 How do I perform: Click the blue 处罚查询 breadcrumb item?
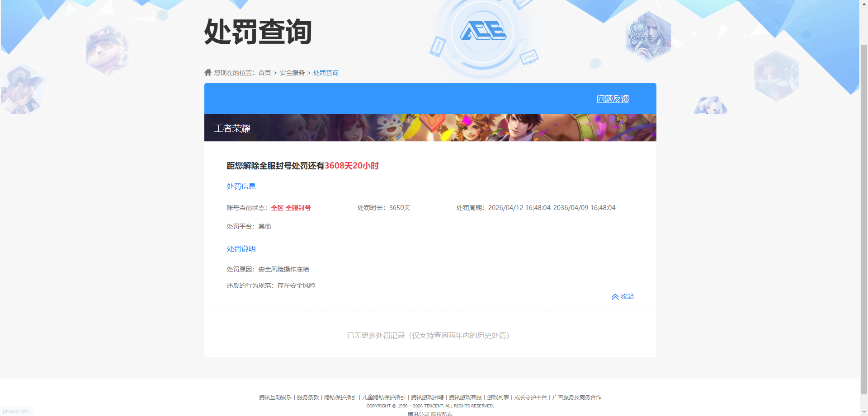tap(326, 73)
